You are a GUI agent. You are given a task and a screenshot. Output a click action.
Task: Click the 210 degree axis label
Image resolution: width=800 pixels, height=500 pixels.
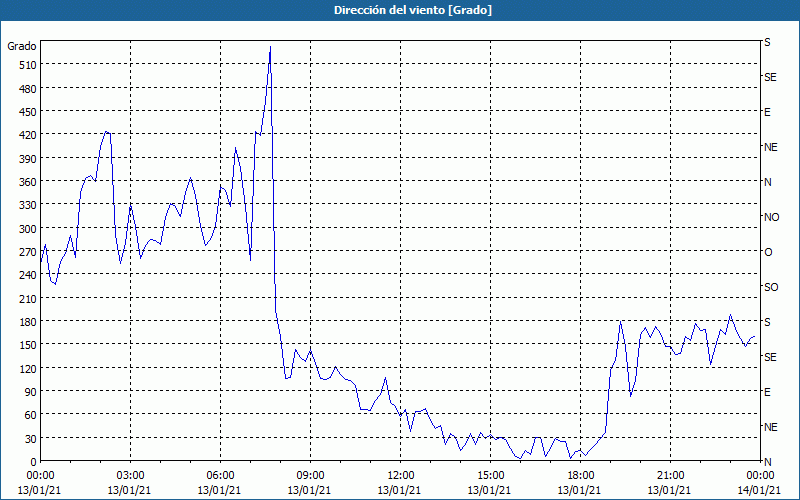(x=28, y=298)
